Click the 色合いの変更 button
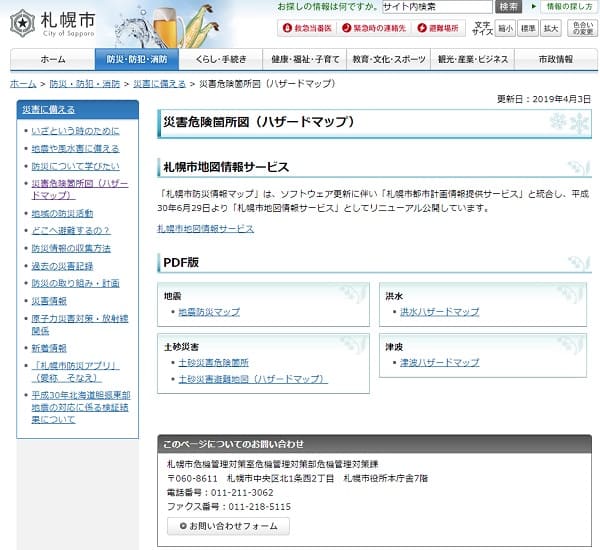 coord(583,29)
